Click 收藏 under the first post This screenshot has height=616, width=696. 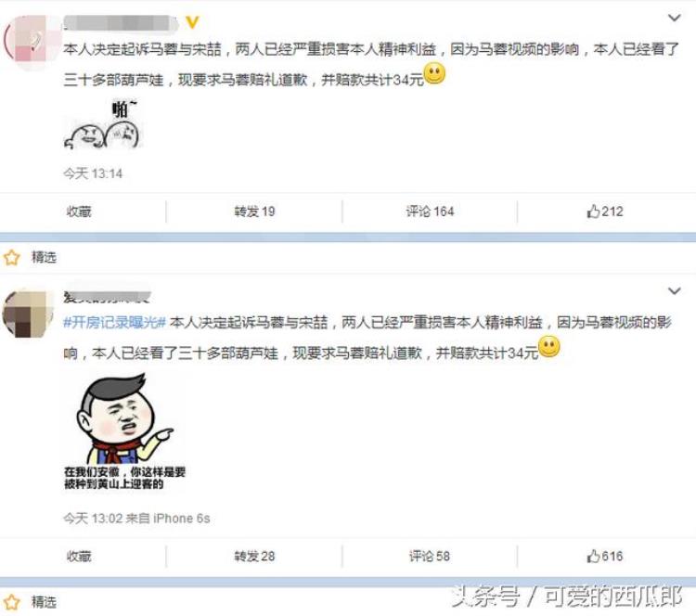coord(79,212)
